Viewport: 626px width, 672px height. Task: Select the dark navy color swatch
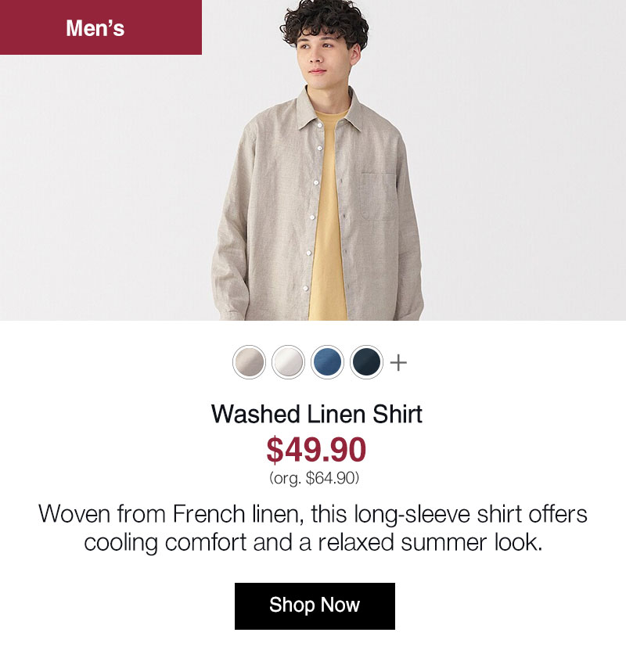tap(366, 362)
